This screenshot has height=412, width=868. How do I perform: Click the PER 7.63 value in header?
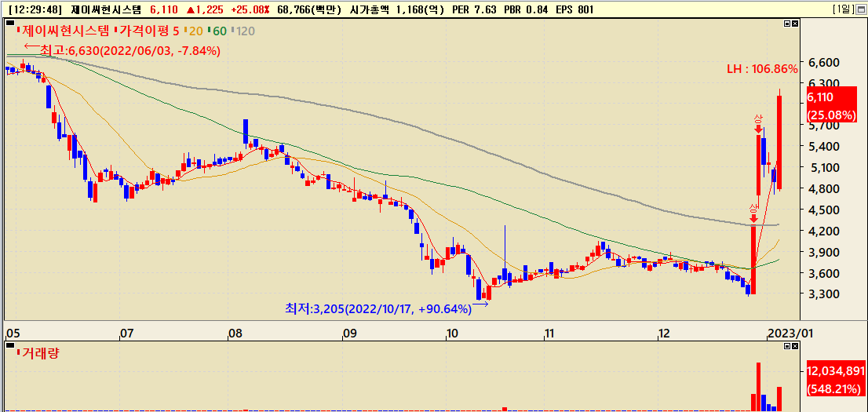(x=474, y=9)
